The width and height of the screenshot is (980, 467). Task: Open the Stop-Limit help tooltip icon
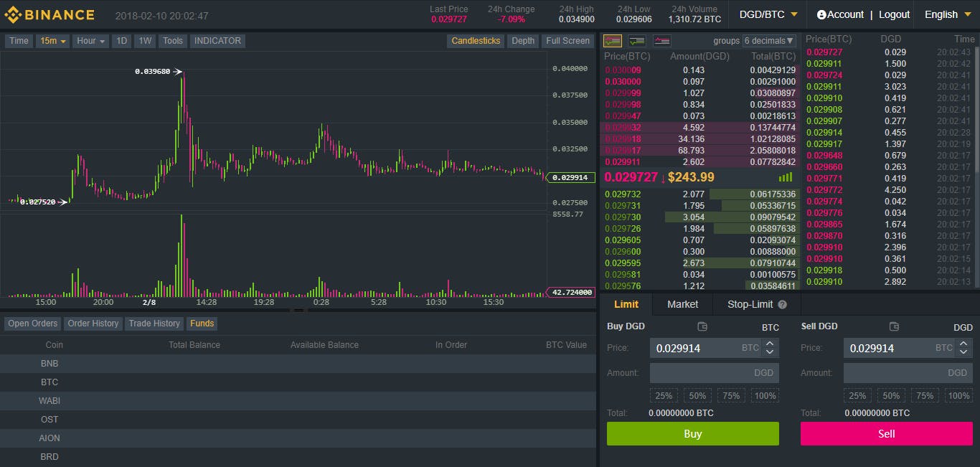(781, 304)
